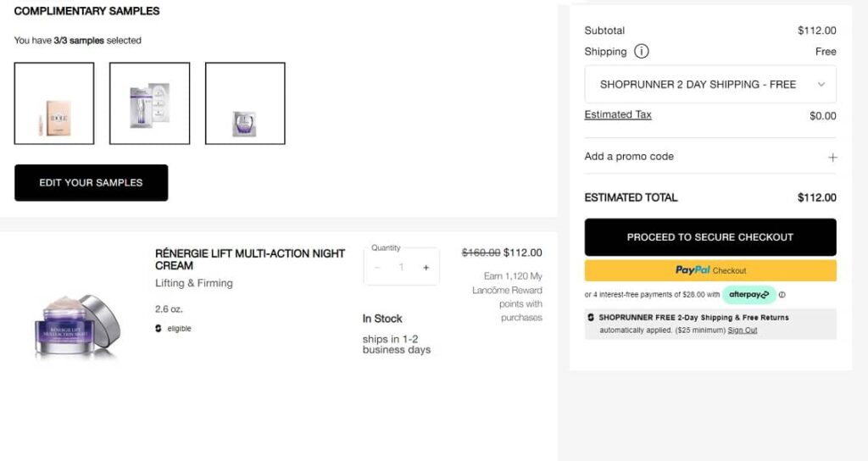Open Rénergie Lift Multi-Action Night Cream title
Viewport: 868px width, 461px height.
pyautogui.click(x=250, y=259)
